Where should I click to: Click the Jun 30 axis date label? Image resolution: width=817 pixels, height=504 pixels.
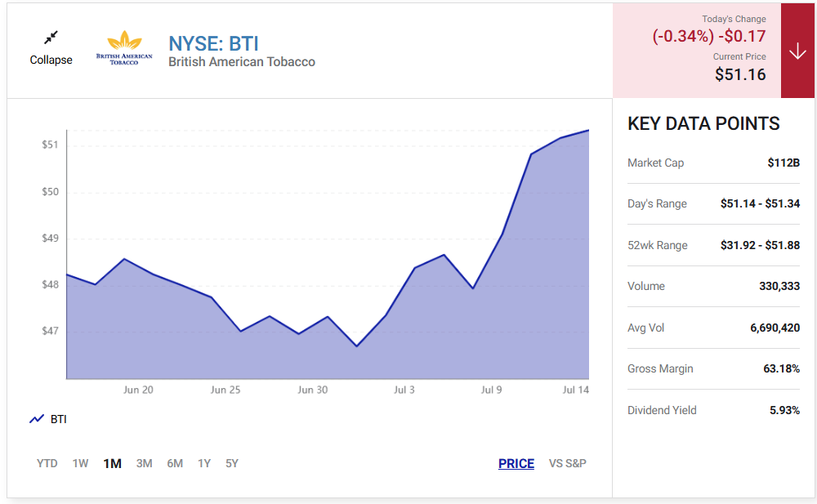[x=313, y=390]
